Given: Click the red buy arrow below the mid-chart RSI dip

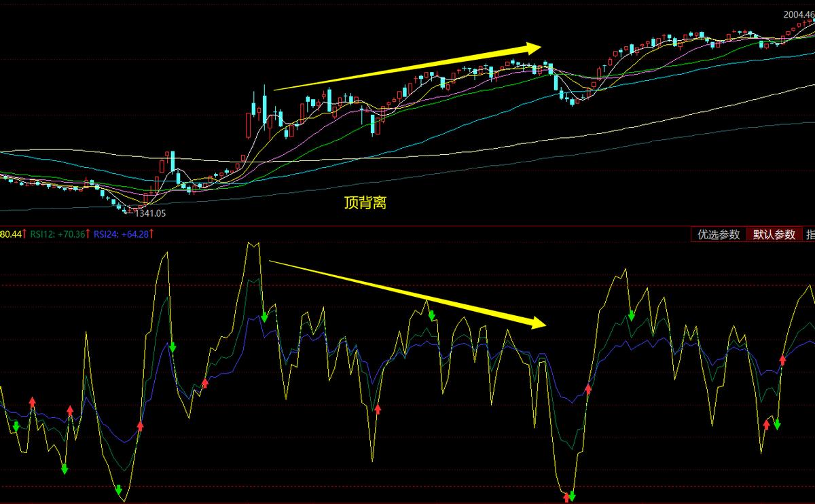Looking at the screenshot, I should tap(378, 409).
